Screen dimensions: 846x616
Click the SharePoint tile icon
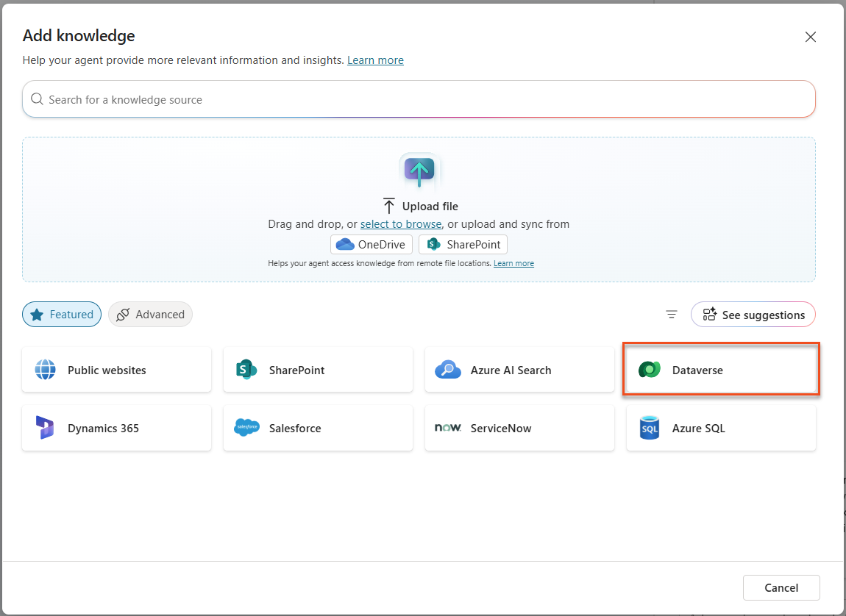pyautogui.click(x=246, y=370)
